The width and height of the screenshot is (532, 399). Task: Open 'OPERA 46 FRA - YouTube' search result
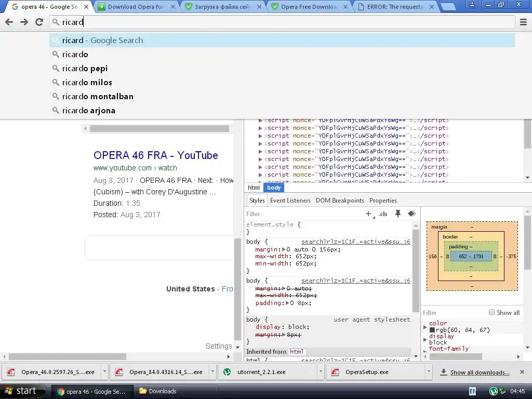point(156,155)
